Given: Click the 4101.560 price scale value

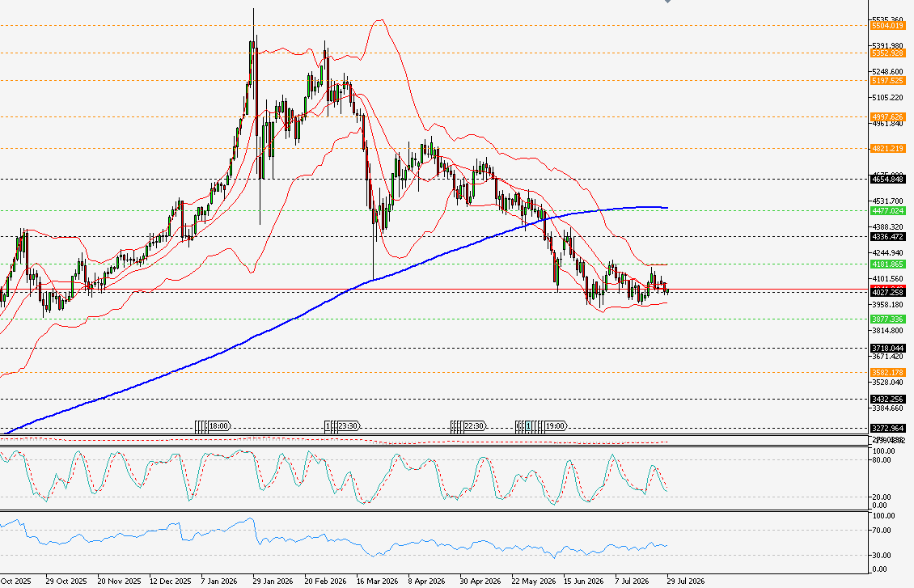Looking at the screenshot, I should (x=888, y=278).
